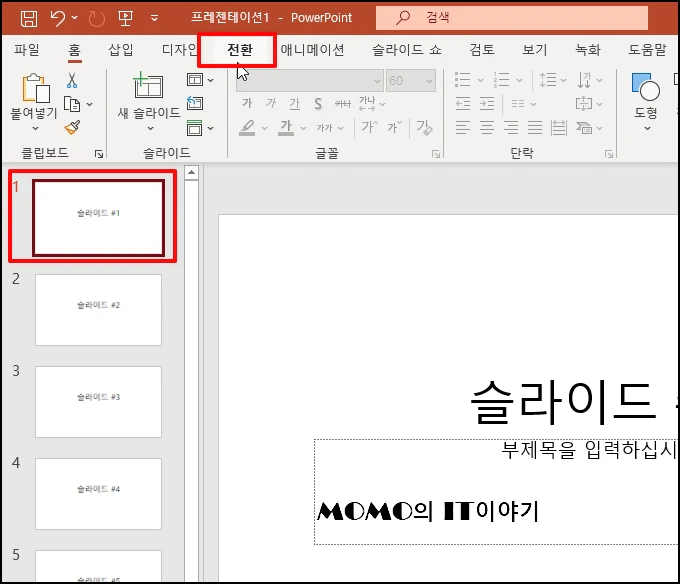The width and height of the screenshot is (680, 584).
Task: Open the align text vertical menu
Action: pyautogui.click(x=589, y=104)
